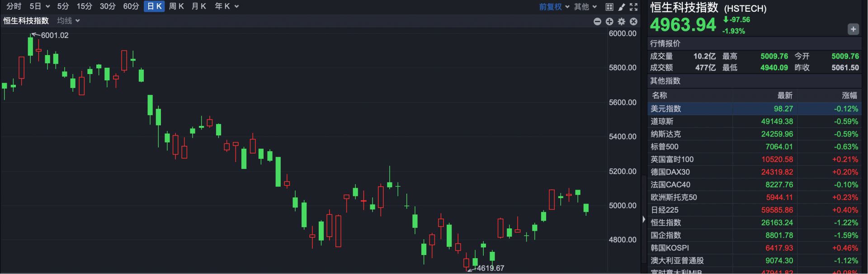868x274 pixels.
Task: Select the 月K monthly timeframe
Action: pyautogui.click(x=199, y=6)
